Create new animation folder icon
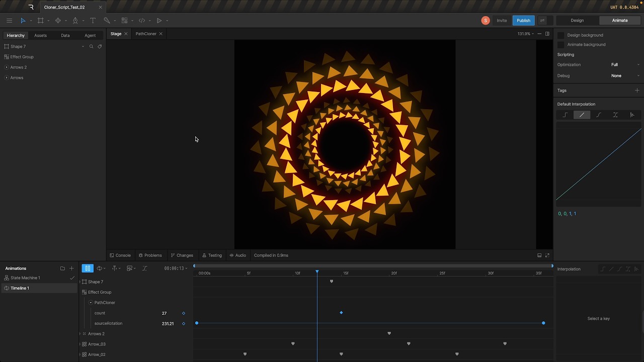 pos(62,268)
